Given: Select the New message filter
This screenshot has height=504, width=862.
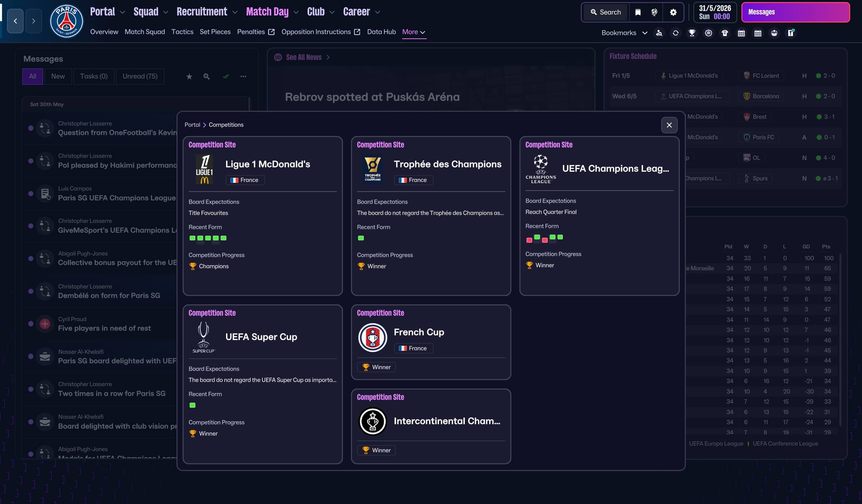Looking at the screenshot, I should pos(58,76).
